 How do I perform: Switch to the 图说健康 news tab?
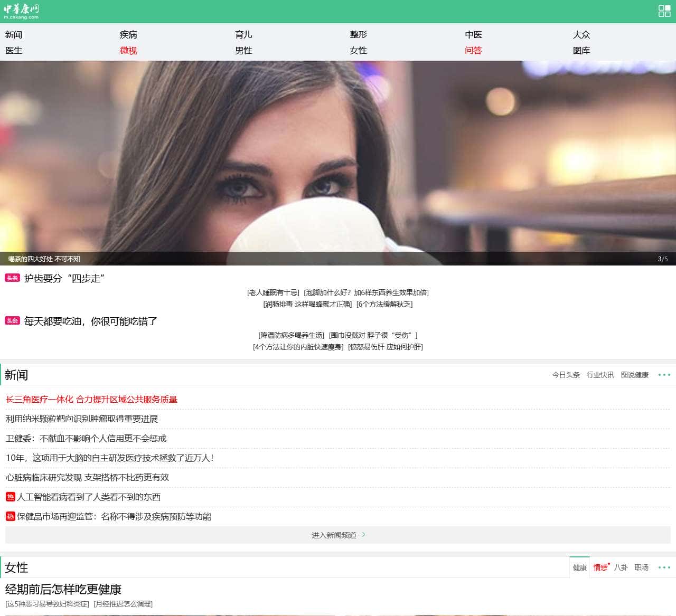pyautogui.click(x=635, y=375)
